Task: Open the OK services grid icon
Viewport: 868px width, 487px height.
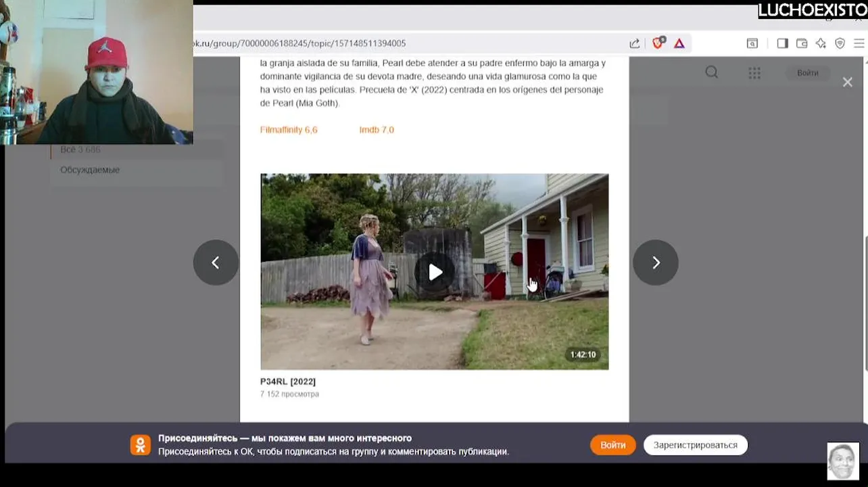Action: tap(754, 73)
